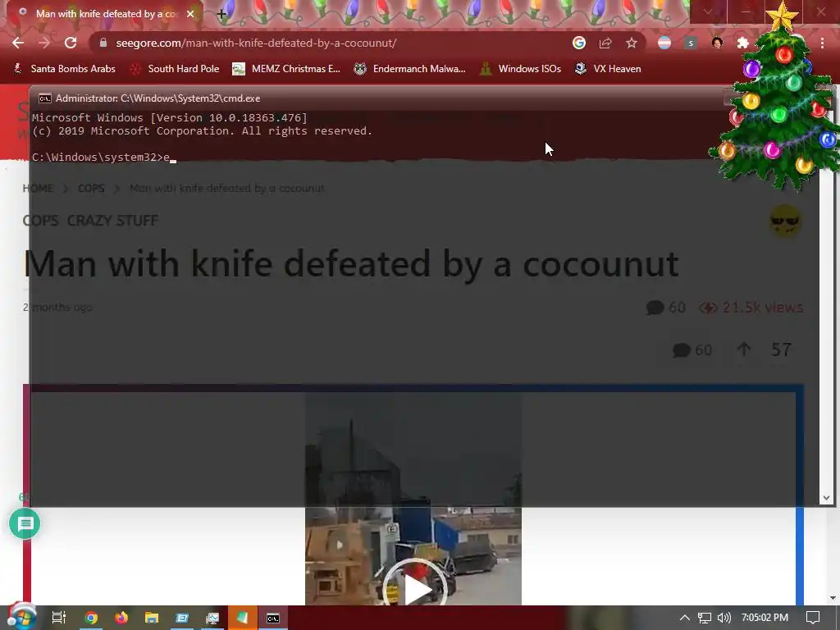840x630 pixels.
Task: Click the 7:05:02 PM clock
Action: click(765, 618)
